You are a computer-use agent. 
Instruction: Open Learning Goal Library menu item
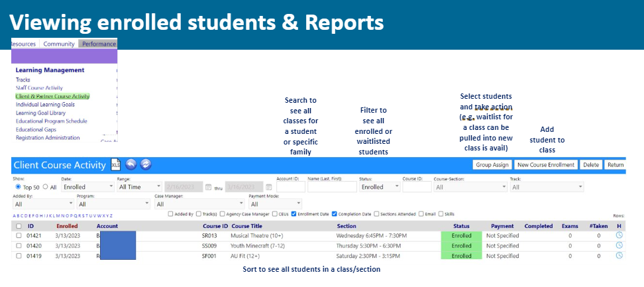(40, 113)
